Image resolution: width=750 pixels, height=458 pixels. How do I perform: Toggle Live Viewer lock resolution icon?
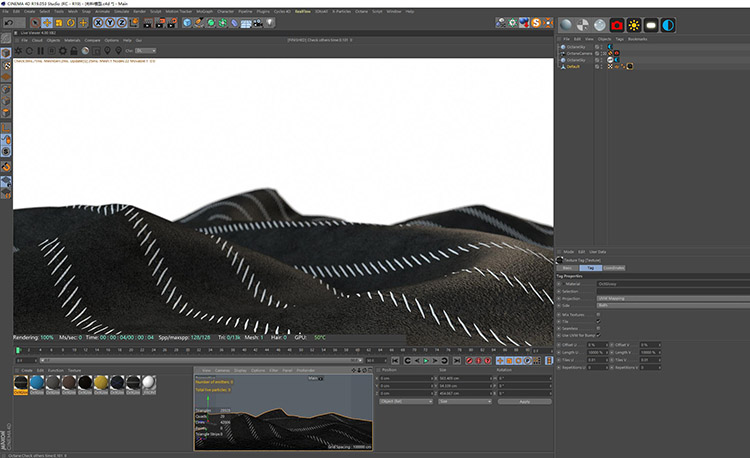tap(74, 51)
